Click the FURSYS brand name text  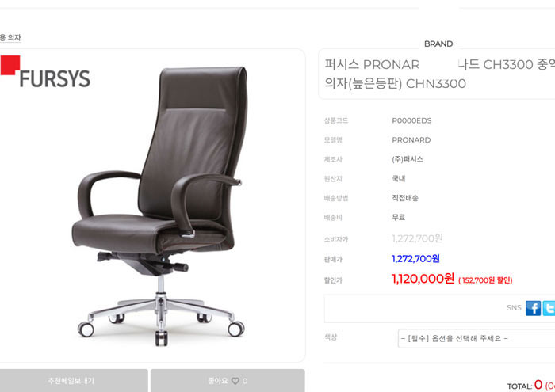click(x=55, y=78)
